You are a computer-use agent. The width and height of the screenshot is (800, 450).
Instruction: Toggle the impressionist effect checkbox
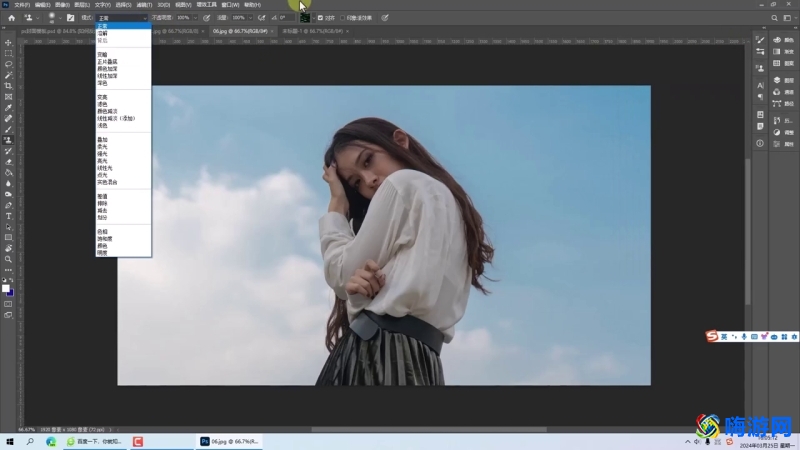pos(342,18)
